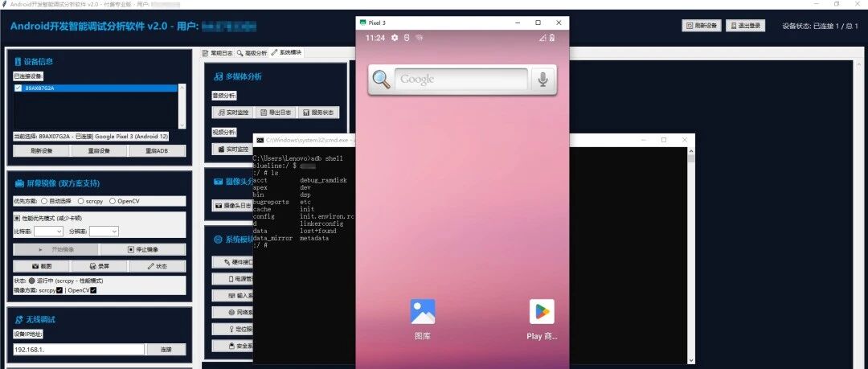Click the 截图 screenshot button
868x369 pixels.
42,266
